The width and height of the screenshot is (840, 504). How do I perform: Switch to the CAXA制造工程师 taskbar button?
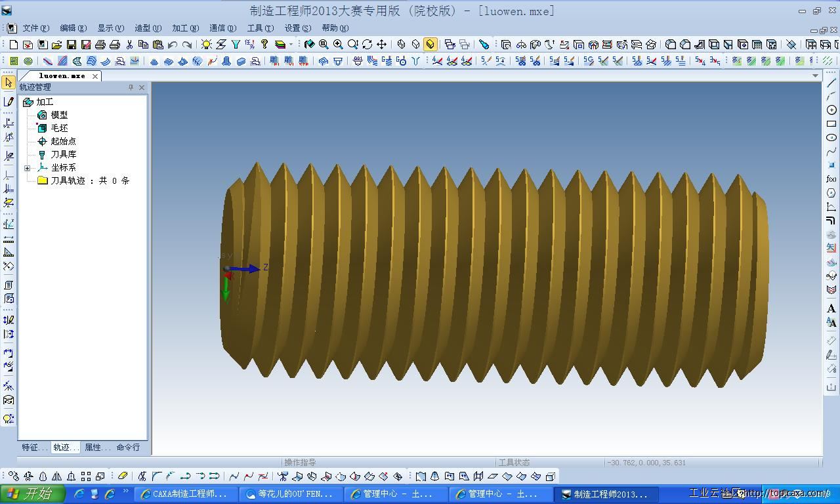click(185, 494)
